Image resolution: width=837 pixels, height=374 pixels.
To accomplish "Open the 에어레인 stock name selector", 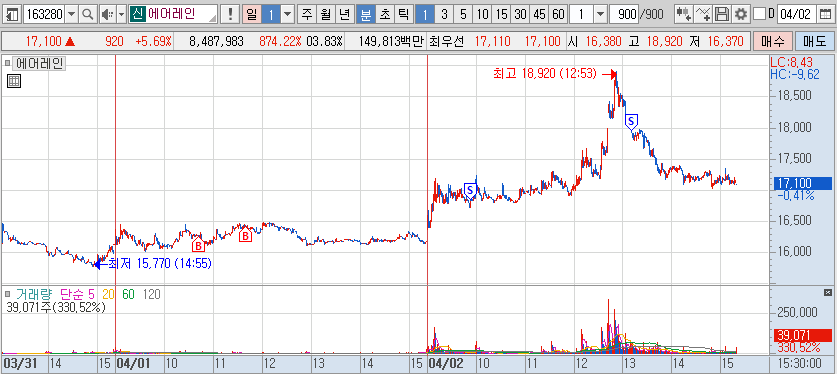I will click(x=173, y=14).
